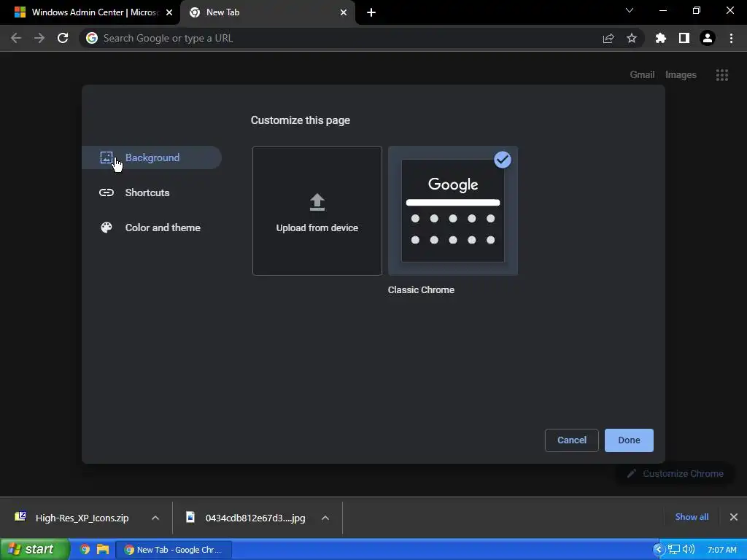
Task: Launch Chrome from quick launch icon
Action: [x=85, y=550]
